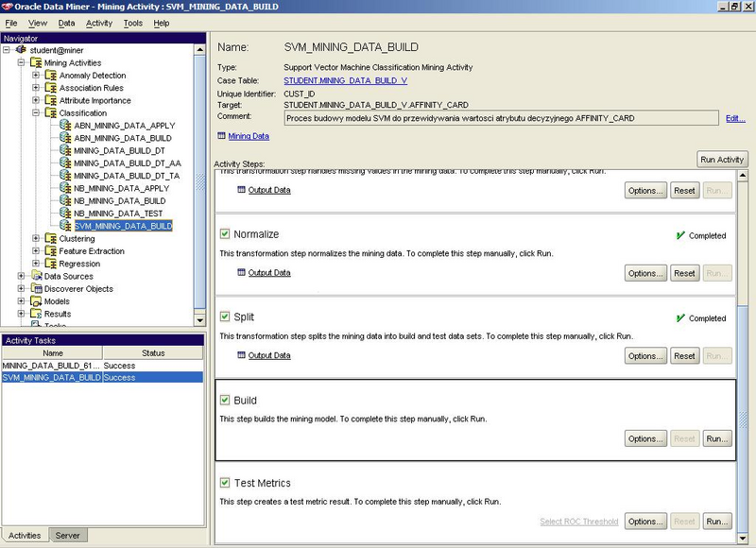
Task: Click the student@miner connection icon
Action: tap(21, 50)
